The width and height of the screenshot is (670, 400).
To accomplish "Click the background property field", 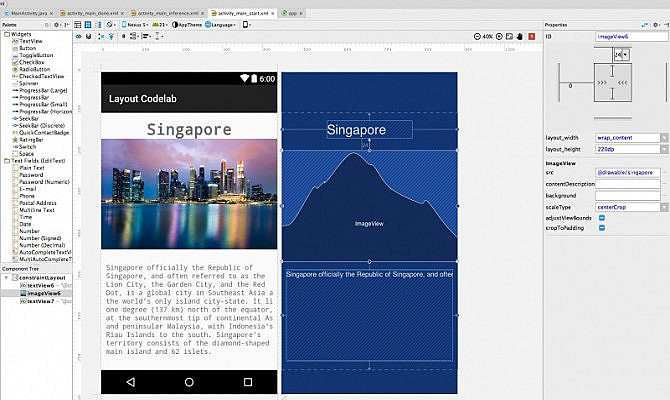I will (628, 195).
